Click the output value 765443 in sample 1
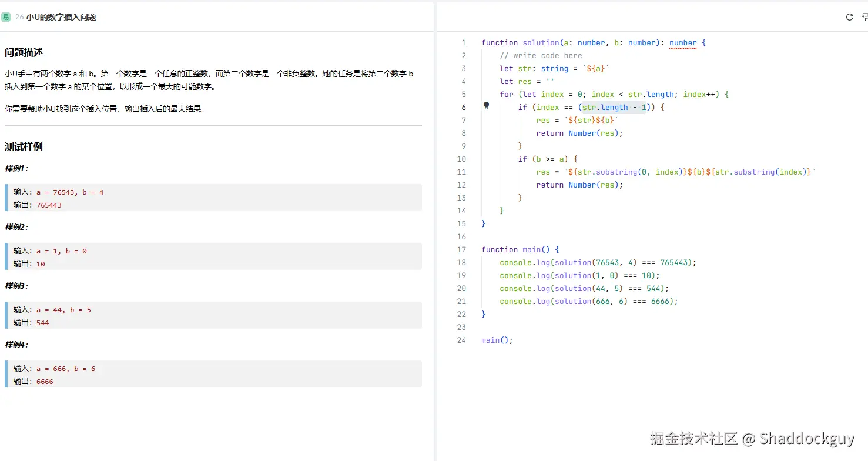The height and width of the screenshot is (461, 868). [x=49, y=205]
